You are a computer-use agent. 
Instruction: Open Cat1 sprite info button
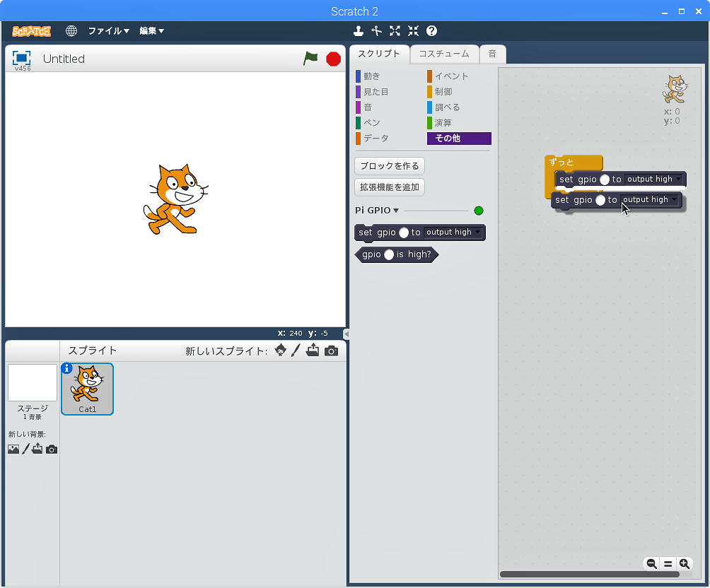[66, 368]
